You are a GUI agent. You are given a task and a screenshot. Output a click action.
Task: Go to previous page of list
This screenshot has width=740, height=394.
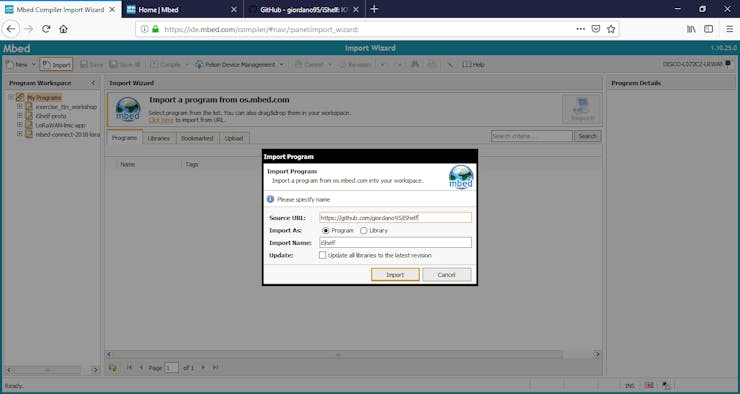(x=141, y=367)
